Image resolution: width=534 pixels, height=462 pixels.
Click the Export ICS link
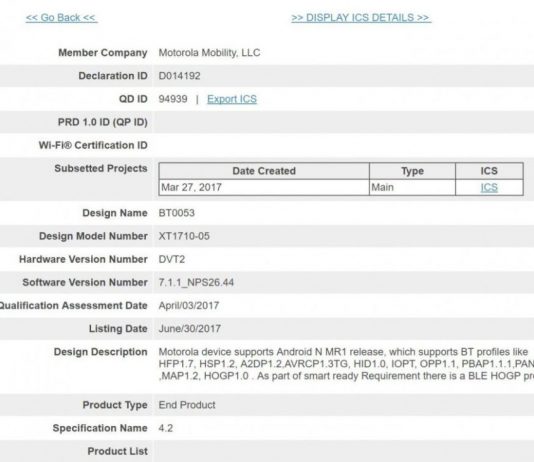(x=232, y=99)
